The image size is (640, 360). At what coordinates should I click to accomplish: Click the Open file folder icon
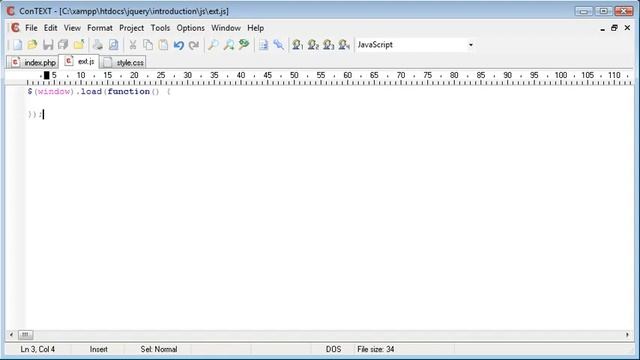pos(32,44)
